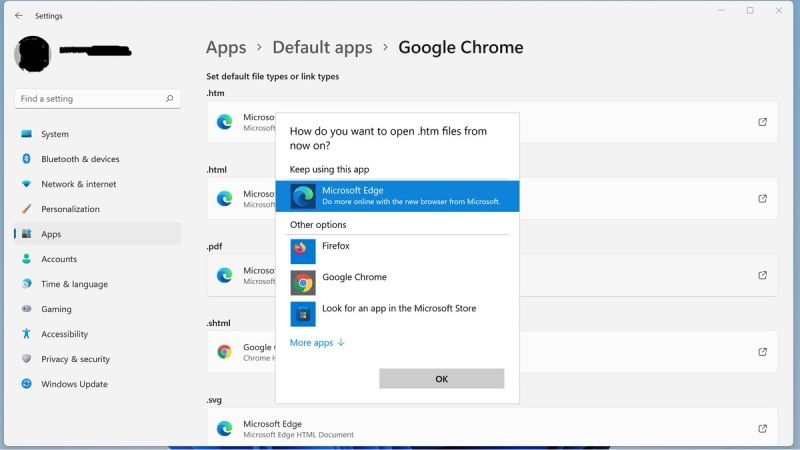The height and width of the screenshot is (450, 800).
Task: Click the Edge icon in .htm row
Action: (224, 122)
